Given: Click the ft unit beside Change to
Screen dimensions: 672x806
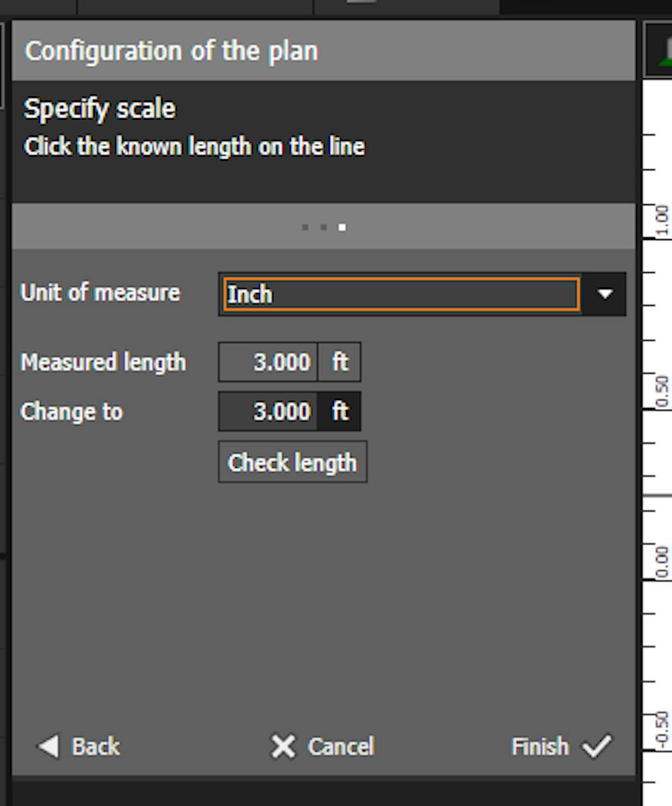Looking at the screenshot, I should [x=340, y=411].
